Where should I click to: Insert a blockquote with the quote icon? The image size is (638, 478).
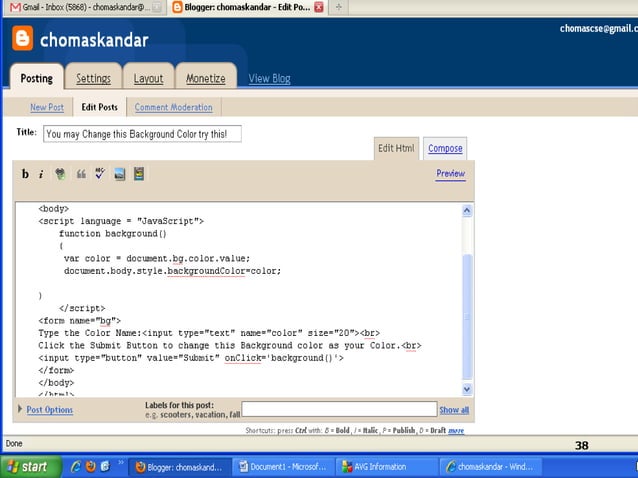point(81,174)
